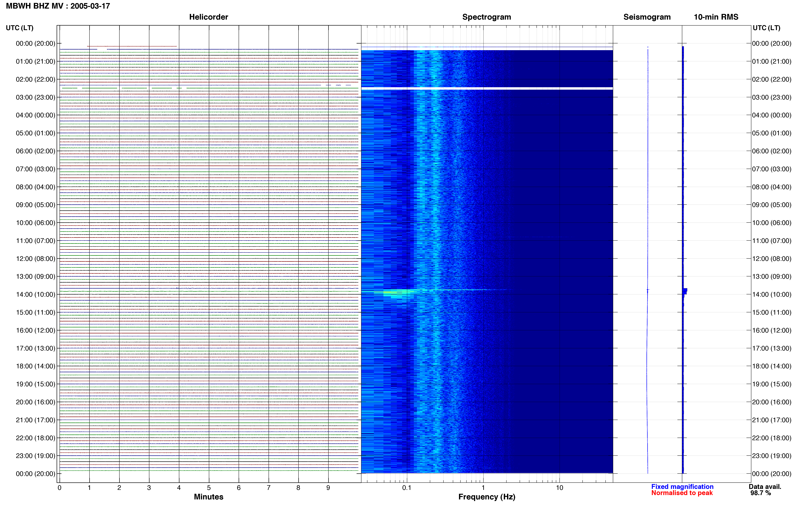
Task: Click the "0" tick on the Minutes axis
Action: pos(59,487)
